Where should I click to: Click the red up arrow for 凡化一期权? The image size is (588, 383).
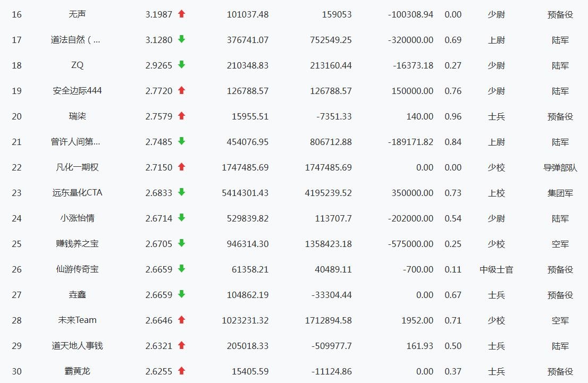click(181, 167)
